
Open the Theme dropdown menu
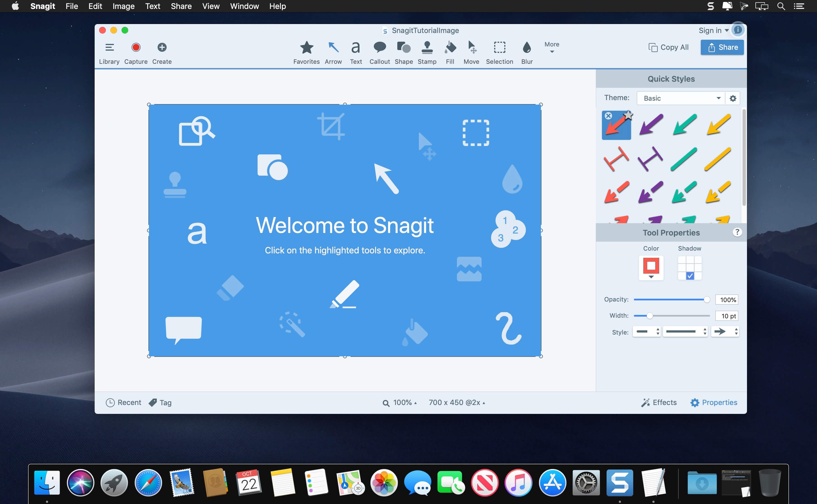679,98
